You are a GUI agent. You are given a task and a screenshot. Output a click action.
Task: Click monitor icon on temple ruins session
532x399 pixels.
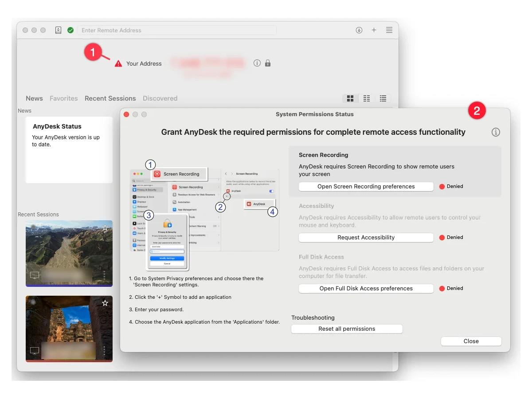click(x=35, y=351)
